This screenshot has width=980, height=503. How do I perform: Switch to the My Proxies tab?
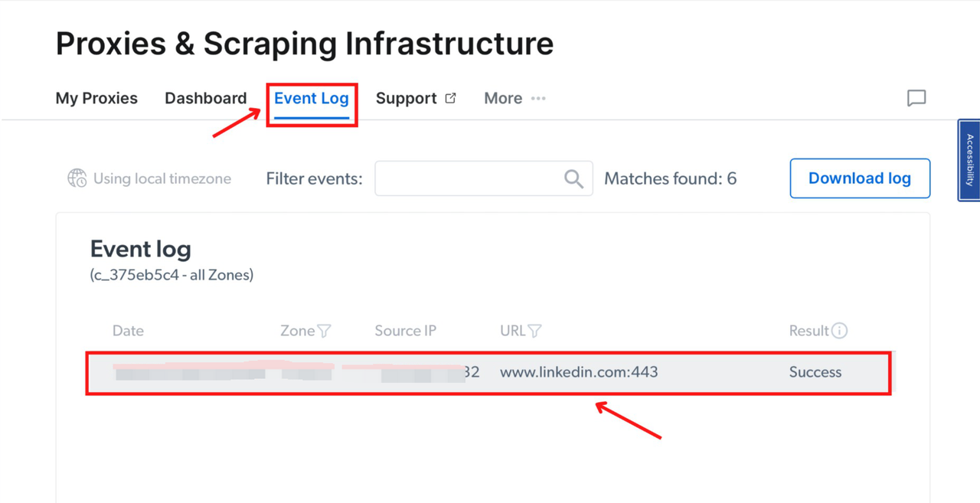tap(96, 98)
